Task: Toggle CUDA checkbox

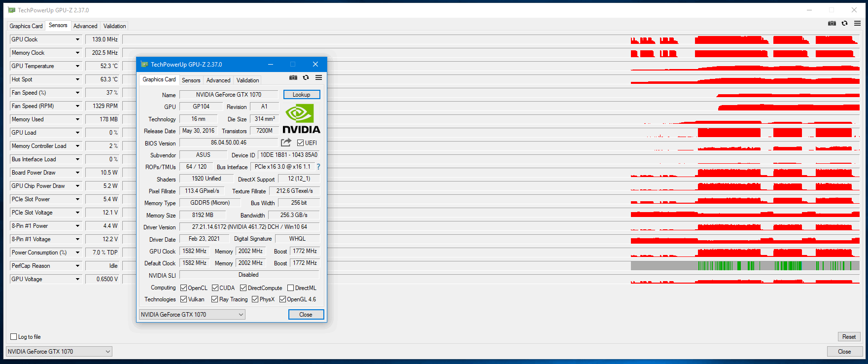Action: coord(215,288)
